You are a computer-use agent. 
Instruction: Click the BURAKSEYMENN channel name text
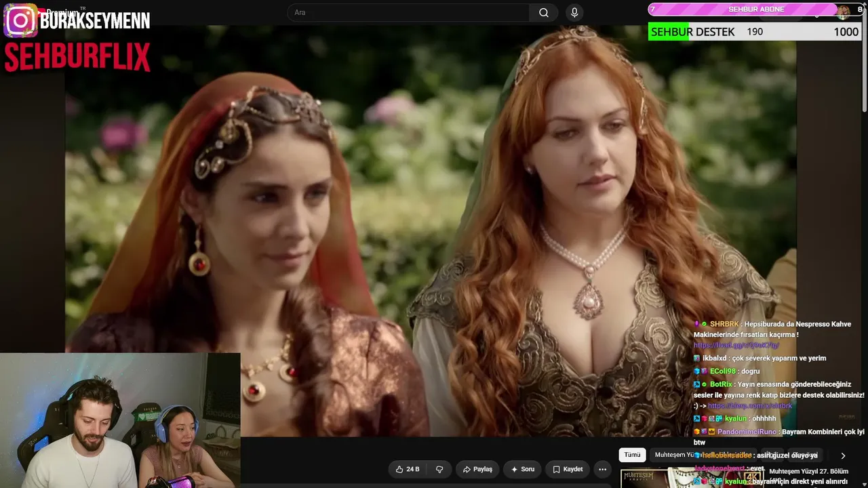tap(95, 20)
